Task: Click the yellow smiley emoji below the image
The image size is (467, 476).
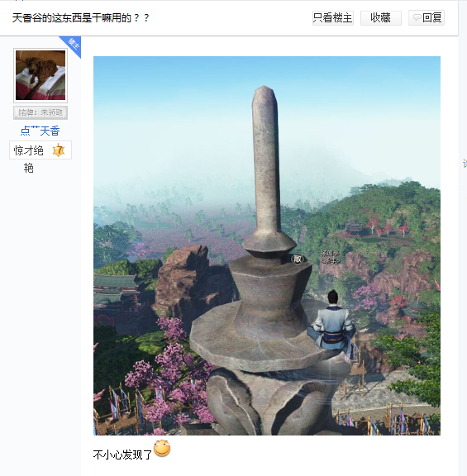Action: coord(162,449)
